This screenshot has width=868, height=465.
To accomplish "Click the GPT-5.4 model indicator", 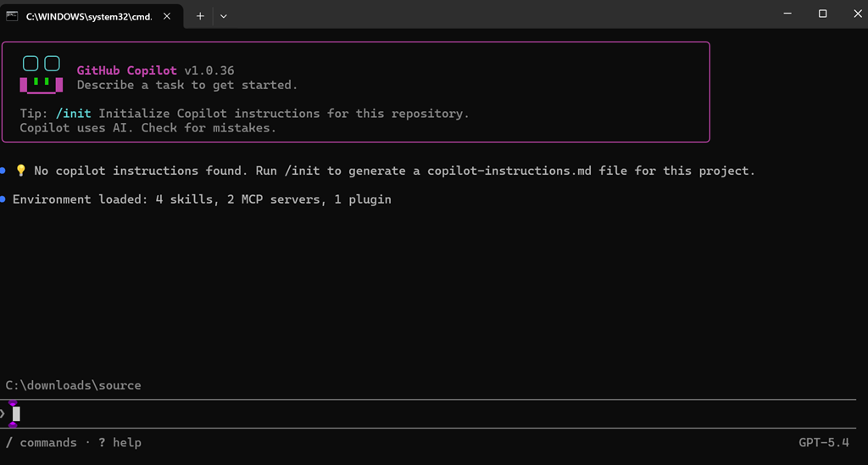I will (824, 442).
